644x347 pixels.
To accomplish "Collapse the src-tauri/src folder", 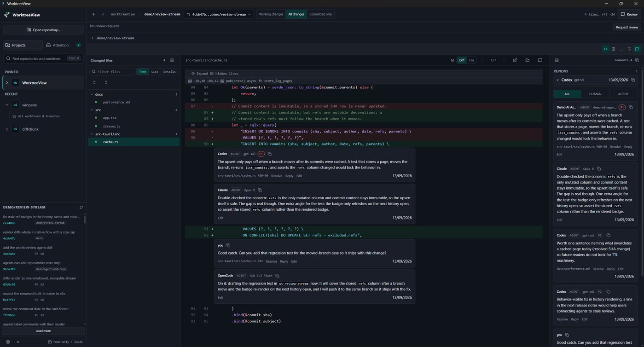I will coord(134,134).
